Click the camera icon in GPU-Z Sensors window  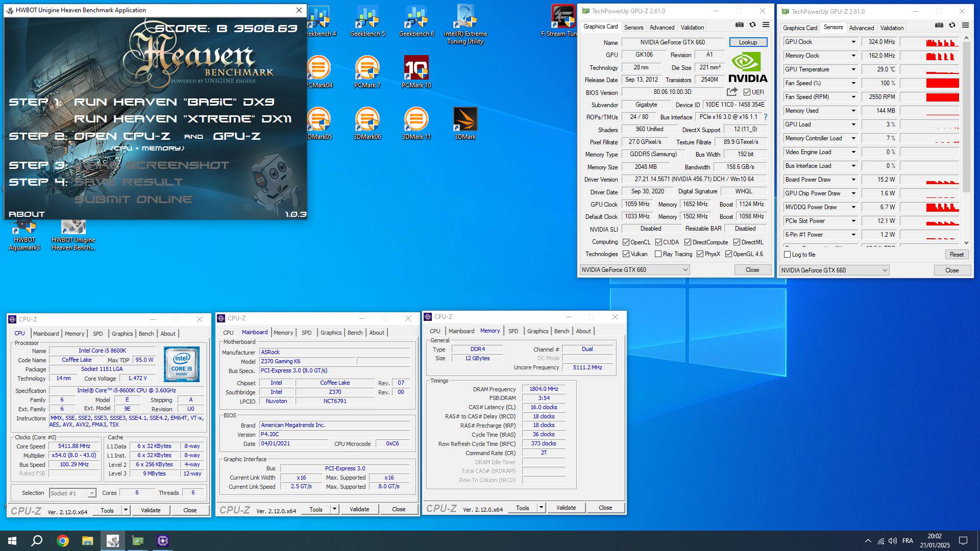pos(939,25)
